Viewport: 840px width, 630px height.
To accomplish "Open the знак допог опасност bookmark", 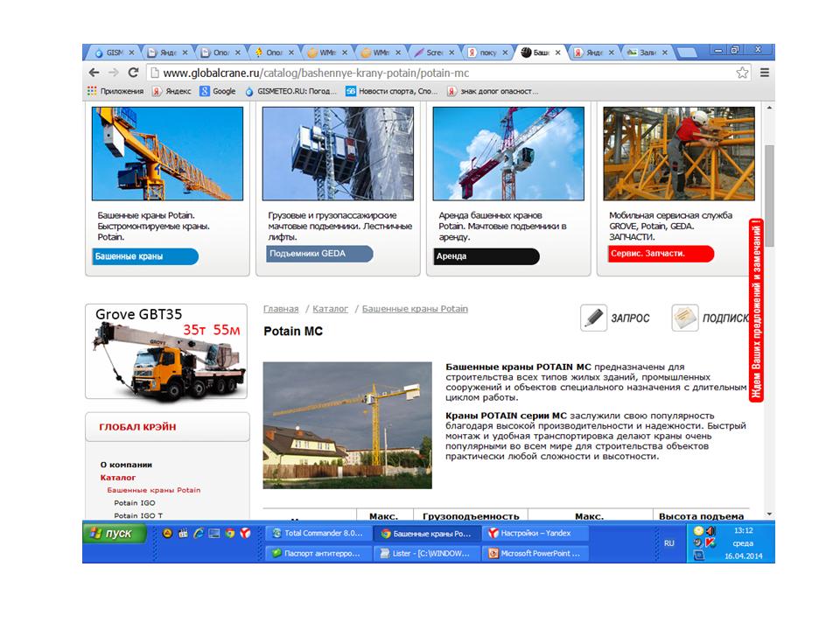I will (x=493, y=91).
